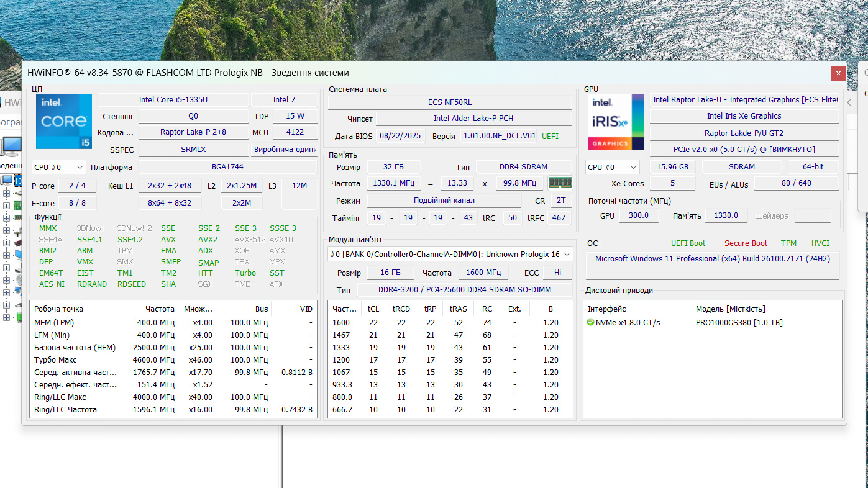
Task: Click the current GPU frequency 300.0
Action: point(637,215)
